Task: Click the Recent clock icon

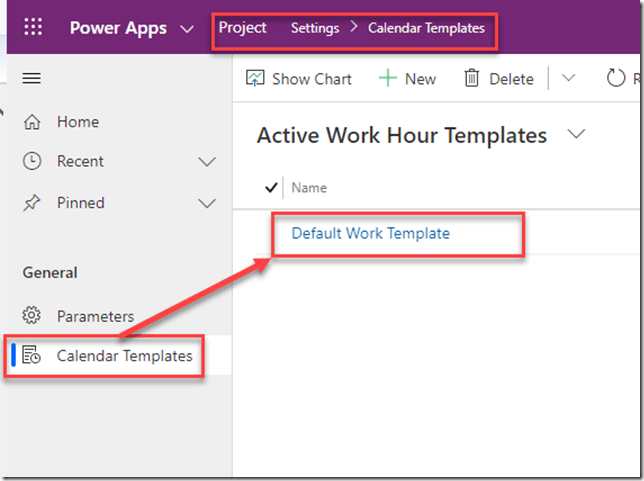Action: (32, 161)
